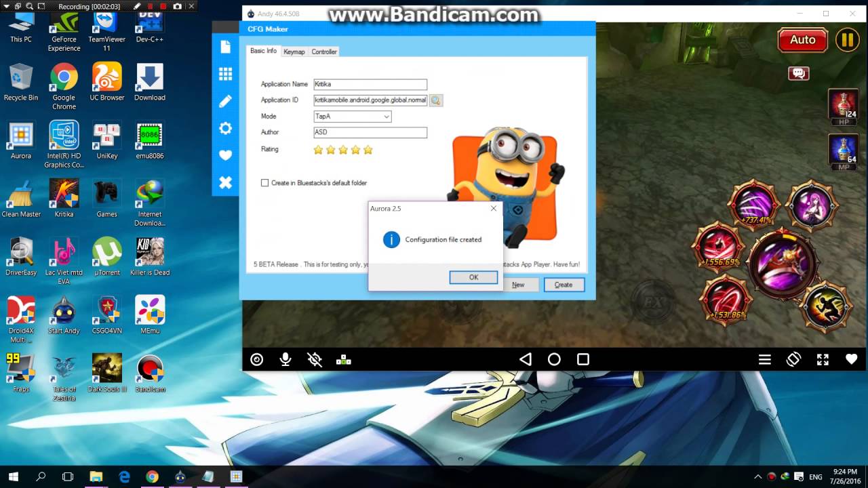The image size is (868, 488).
Task: Expand the system tray hidden icons arrow
Action: (757, 476)
